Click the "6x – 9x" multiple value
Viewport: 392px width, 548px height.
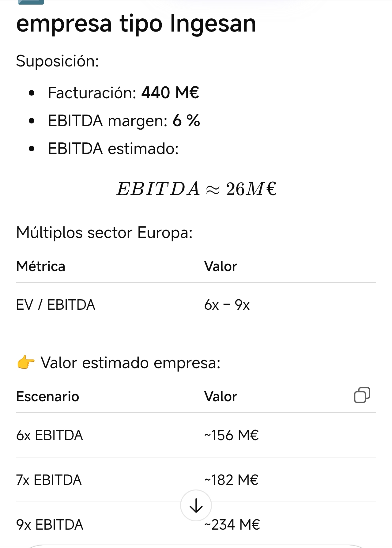point(227,305)
